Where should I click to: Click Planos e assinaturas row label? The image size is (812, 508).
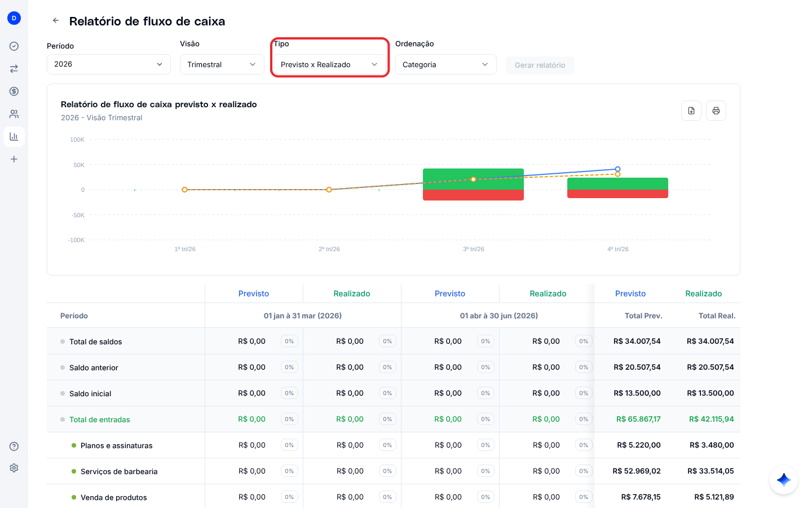pyautogui.click(x=116, y=445)
